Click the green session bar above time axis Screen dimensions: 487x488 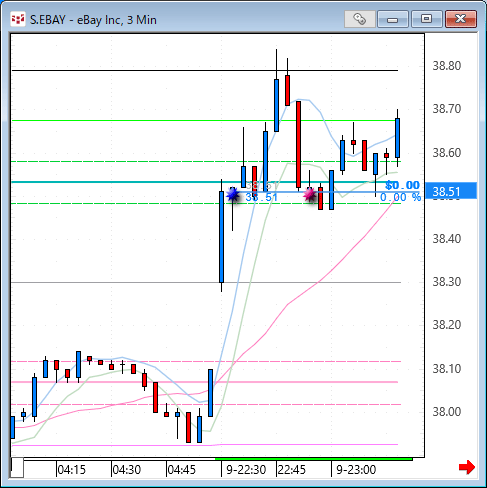pyautogui.click(x=314, y=459)
